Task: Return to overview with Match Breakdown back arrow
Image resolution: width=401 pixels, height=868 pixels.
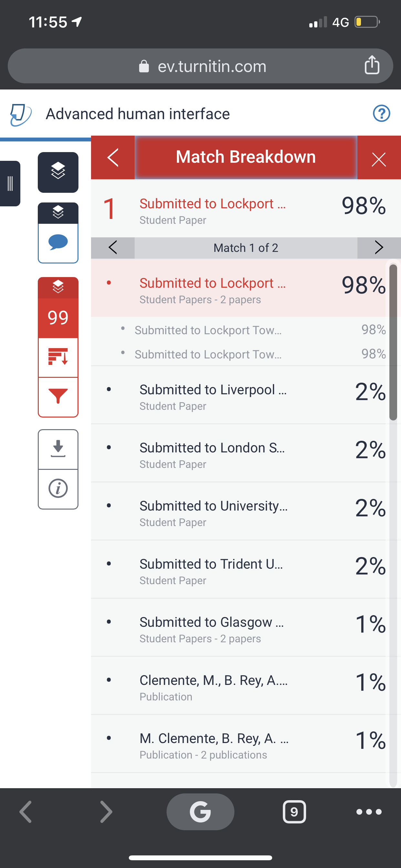Action: pyautogui.click(x=113, y=157)
